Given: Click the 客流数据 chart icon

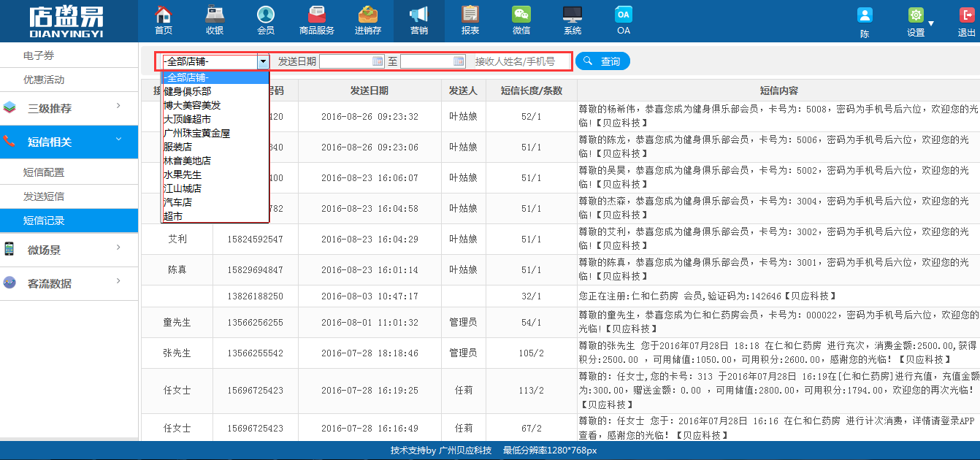Looking at the screenshot, I should pos(9,283).
